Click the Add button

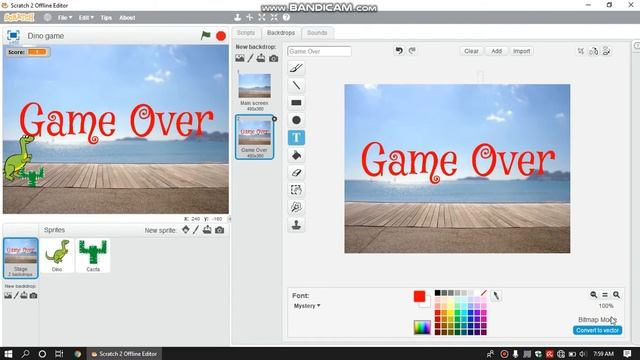click(x=496, y=51)
